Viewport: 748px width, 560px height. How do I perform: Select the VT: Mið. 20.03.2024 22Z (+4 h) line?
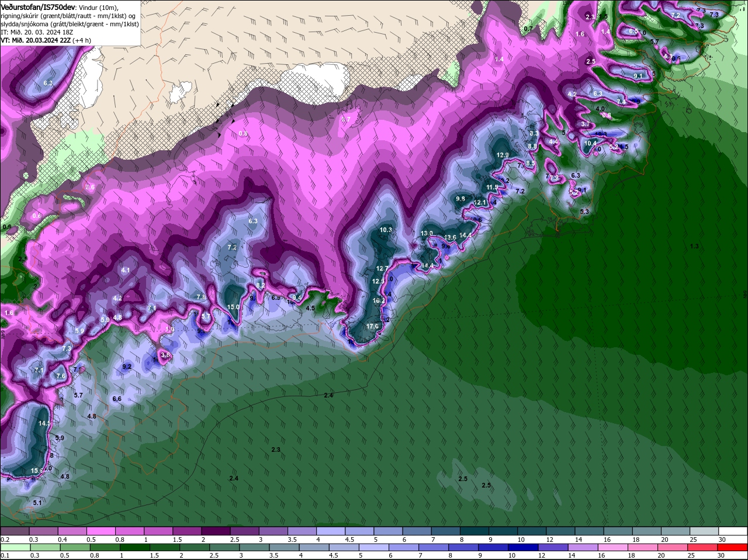[46, 40]
